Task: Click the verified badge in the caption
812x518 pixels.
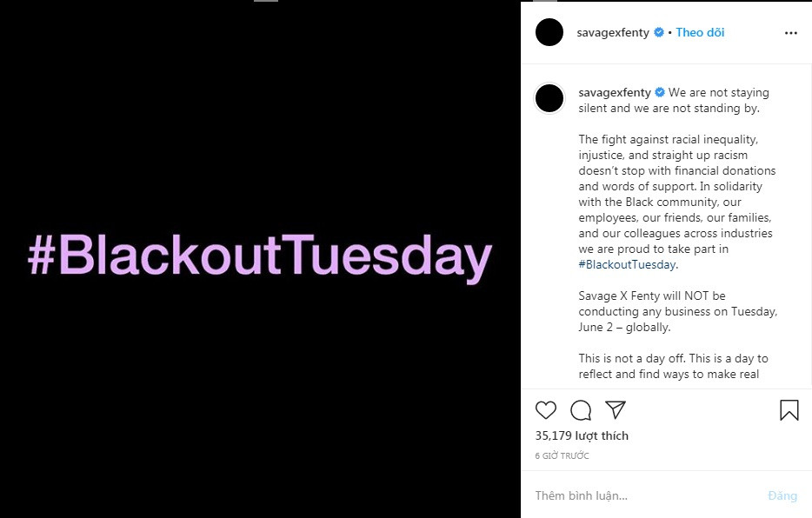Action: (660, 92)
